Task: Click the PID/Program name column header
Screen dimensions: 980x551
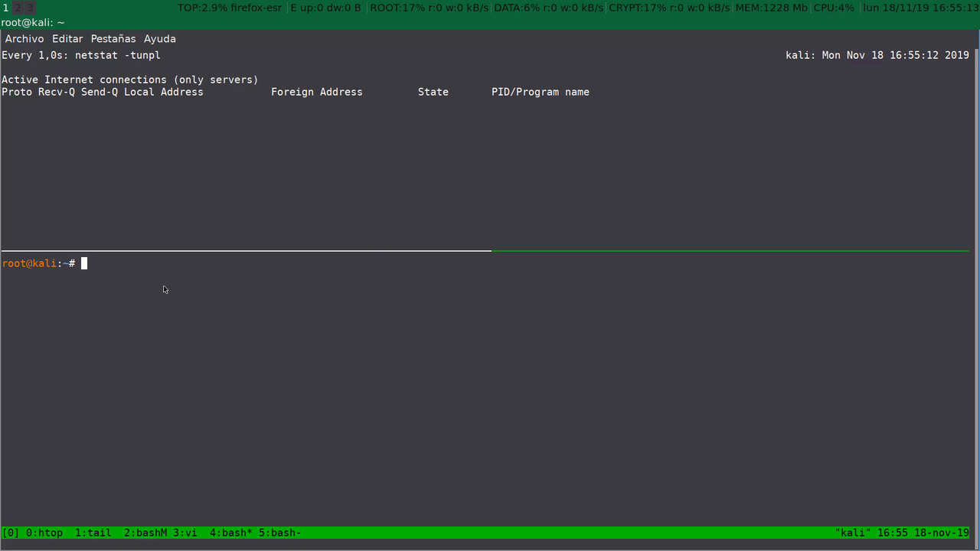Action: tap(541, 92)
